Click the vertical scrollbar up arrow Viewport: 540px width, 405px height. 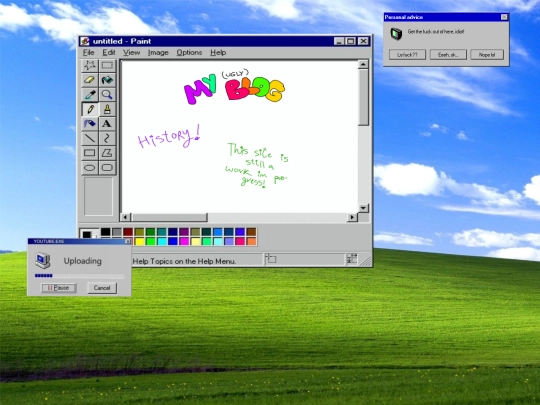pos(363,64)
